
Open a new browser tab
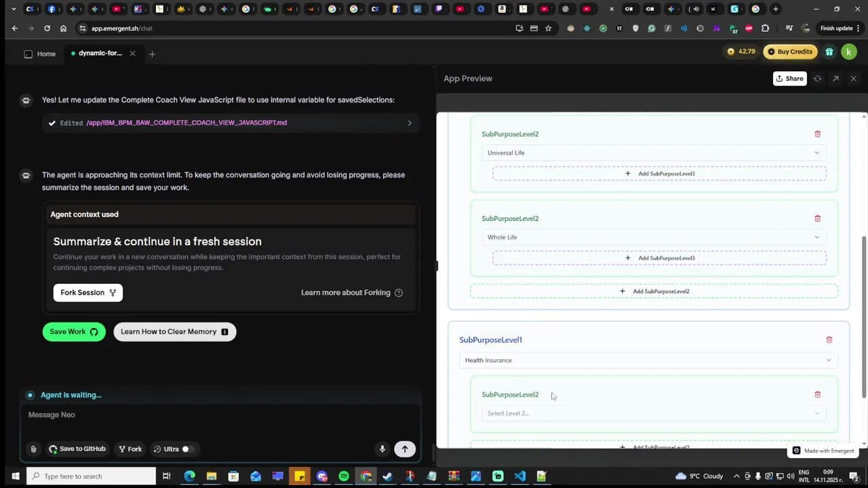[x=776, y=9]
